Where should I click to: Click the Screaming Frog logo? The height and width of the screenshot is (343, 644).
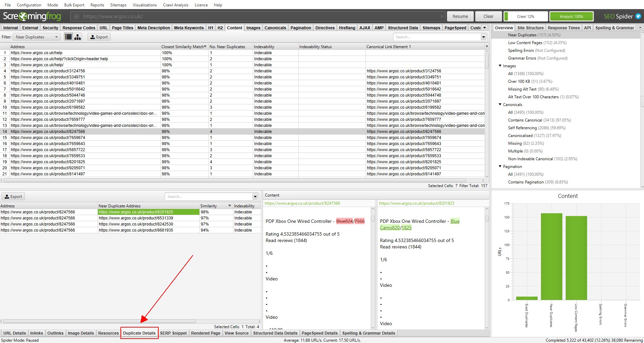click(31, 16)
